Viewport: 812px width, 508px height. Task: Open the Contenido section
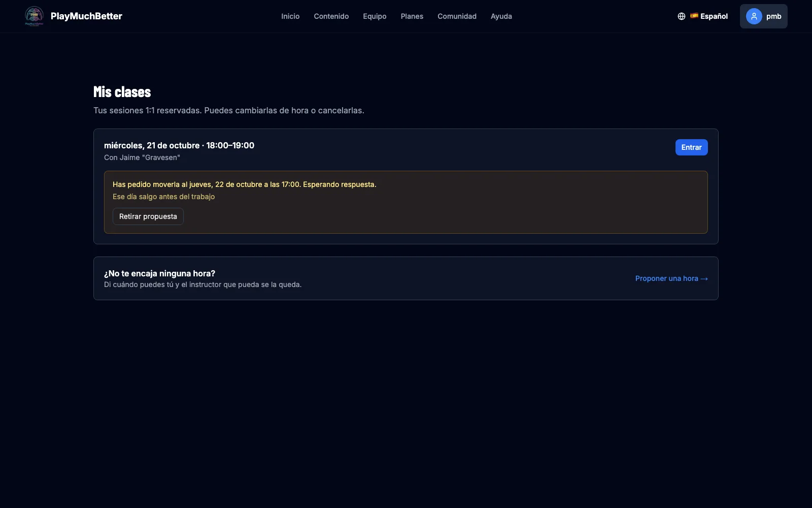tap(331, 16)
